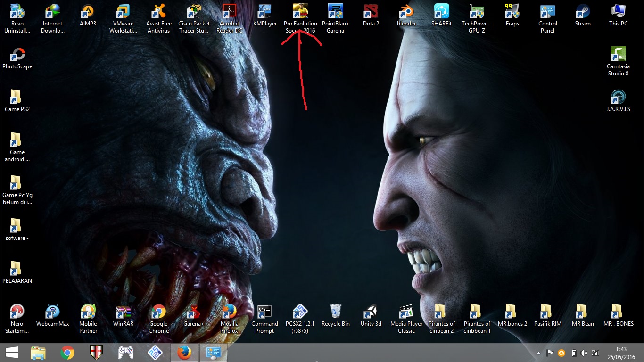Open WinRAR desktop icon

[x=123, y=316]
